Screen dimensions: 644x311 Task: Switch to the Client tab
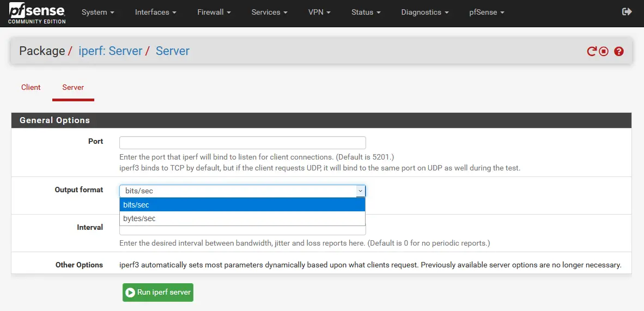click(31, 88)
